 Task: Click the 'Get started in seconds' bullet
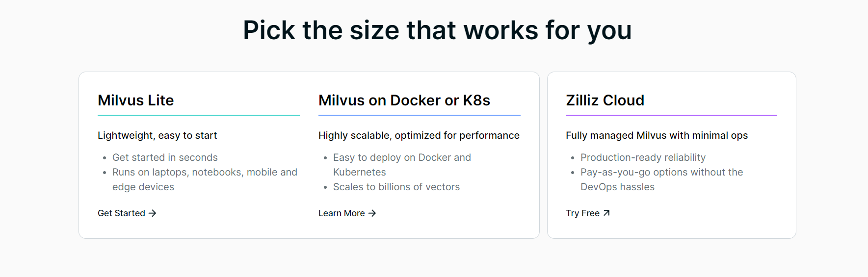pyautogui.click(x=165, y=158)
